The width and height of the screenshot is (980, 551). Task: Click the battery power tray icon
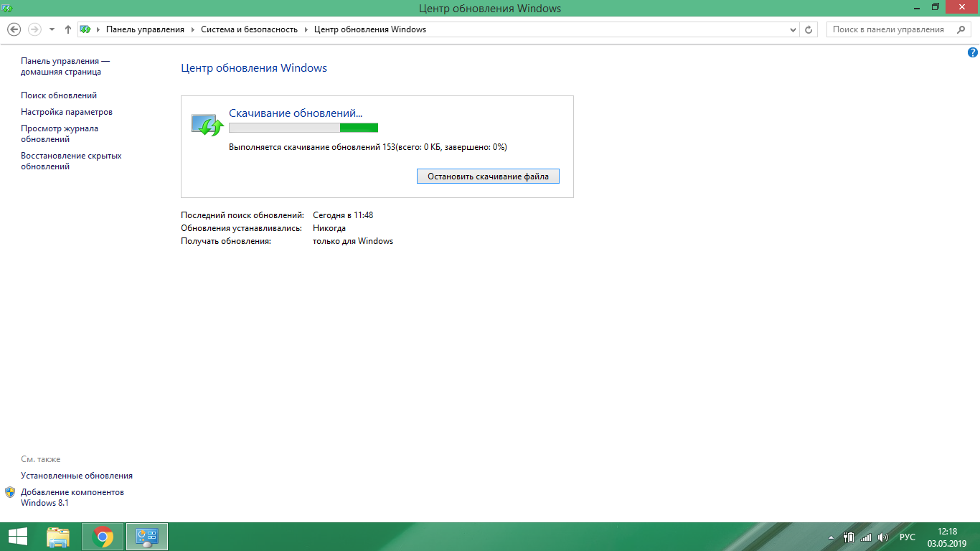(x=848, y=537)
